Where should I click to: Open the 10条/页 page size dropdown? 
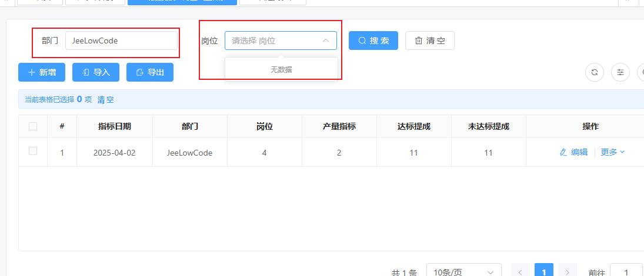(x=463, y=272)
